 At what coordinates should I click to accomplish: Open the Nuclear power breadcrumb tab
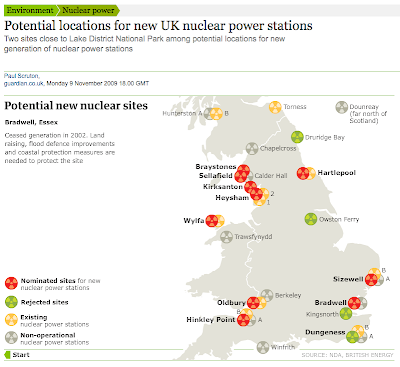click(x=89, y=11)
